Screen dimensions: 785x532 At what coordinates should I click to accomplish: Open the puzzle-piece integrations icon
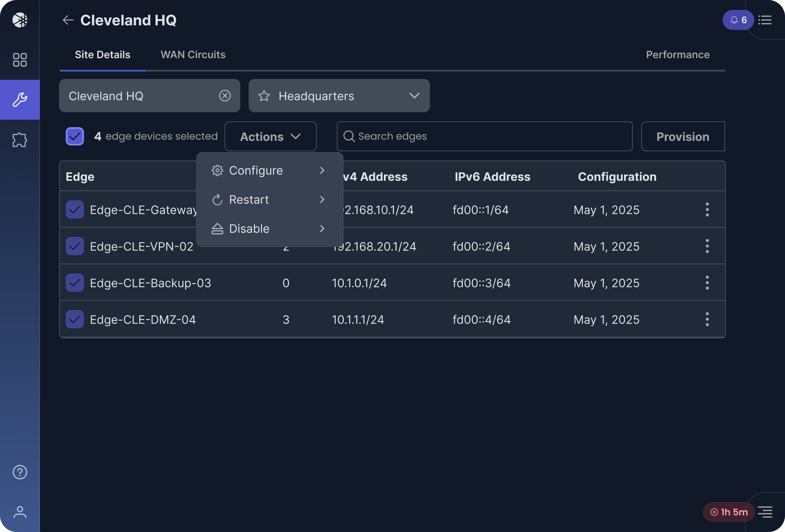20,139
